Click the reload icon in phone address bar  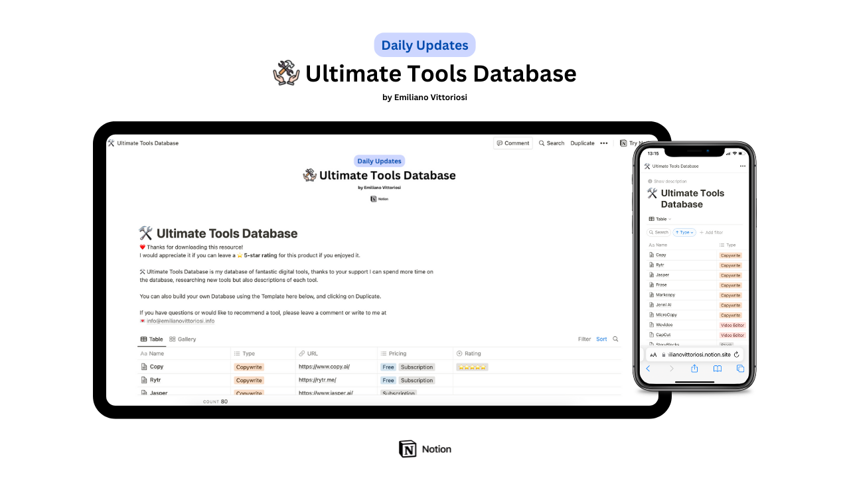[737, 355]
